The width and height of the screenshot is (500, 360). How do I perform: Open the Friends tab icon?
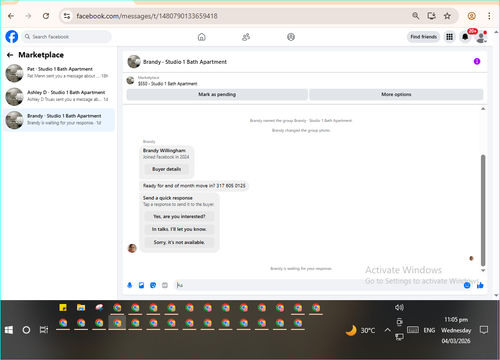coord(246,37)
